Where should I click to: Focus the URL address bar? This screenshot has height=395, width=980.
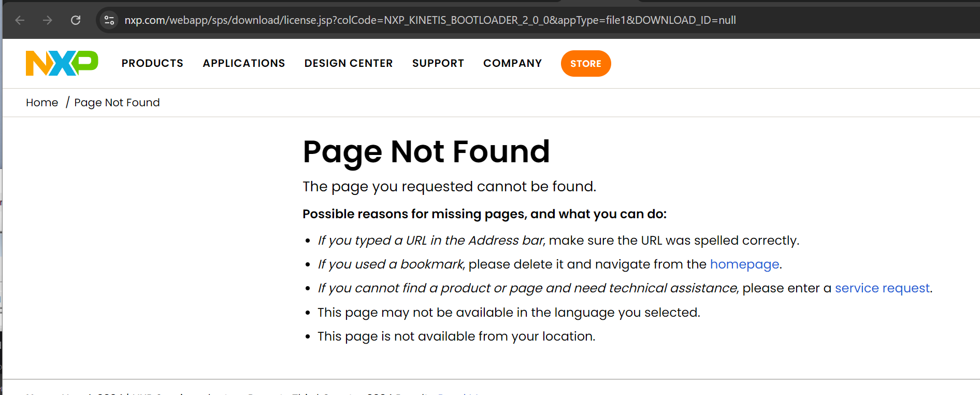pos(430,20)
